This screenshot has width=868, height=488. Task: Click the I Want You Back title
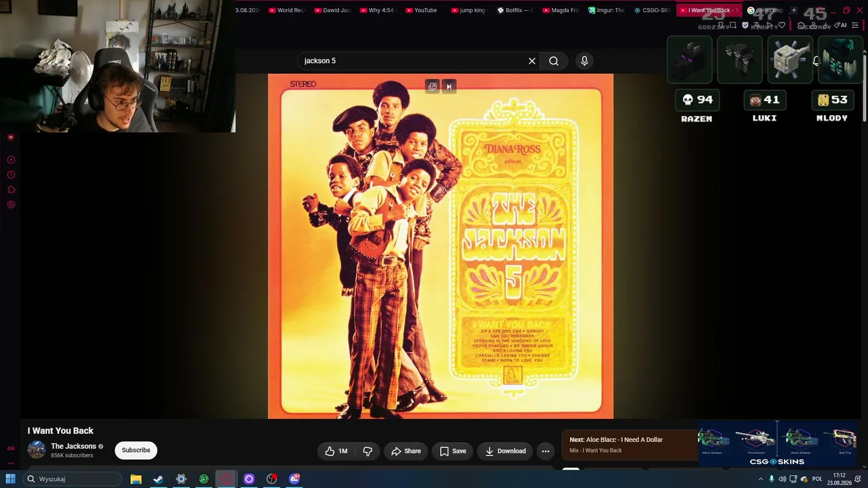point(60,431)
